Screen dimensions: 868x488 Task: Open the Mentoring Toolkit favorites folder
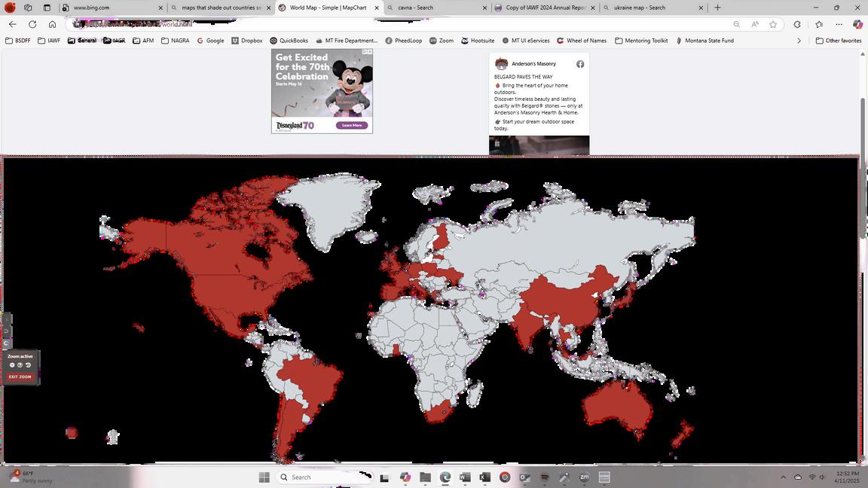(642, 41)
